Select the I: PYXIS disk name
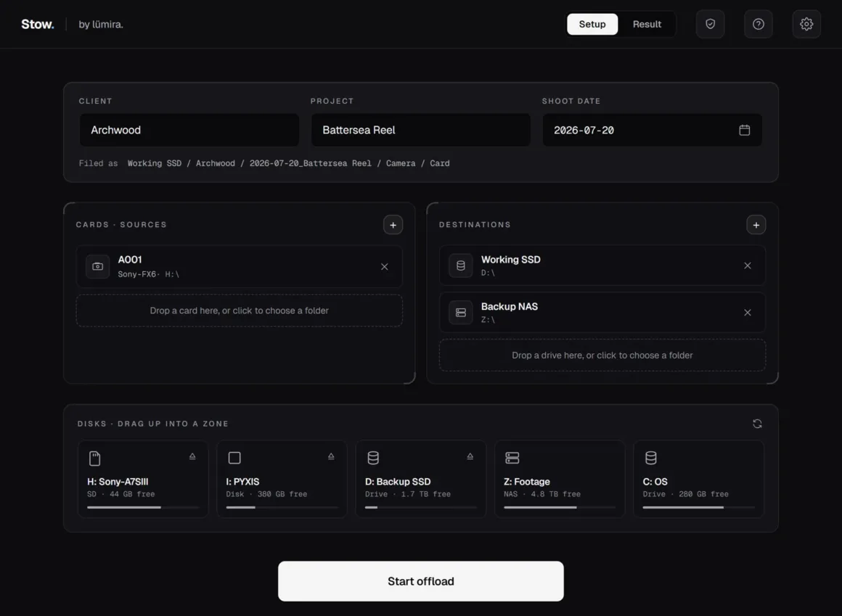This screenshot has height=616, width=842. click(x=242, y=482)
